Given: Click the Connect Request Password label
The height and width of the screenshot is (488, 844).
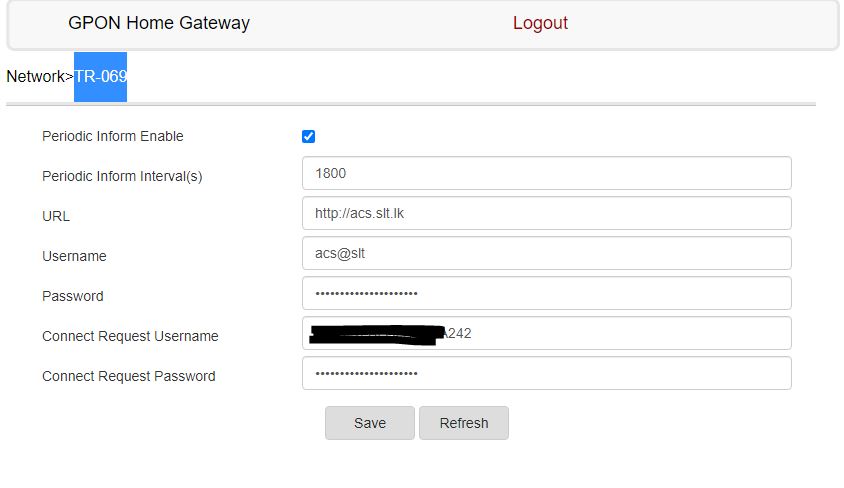Looking at the screenshot, I should (129, 376).
